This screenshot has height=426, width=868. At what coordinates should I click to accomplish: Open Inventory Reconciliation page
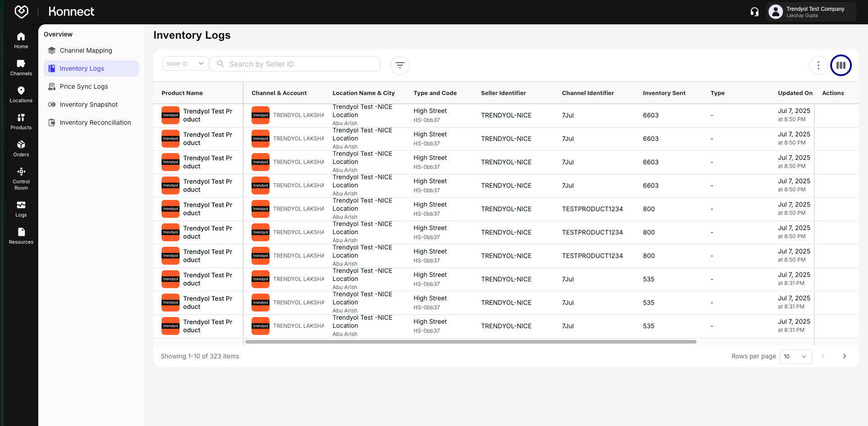pos(91,122)
